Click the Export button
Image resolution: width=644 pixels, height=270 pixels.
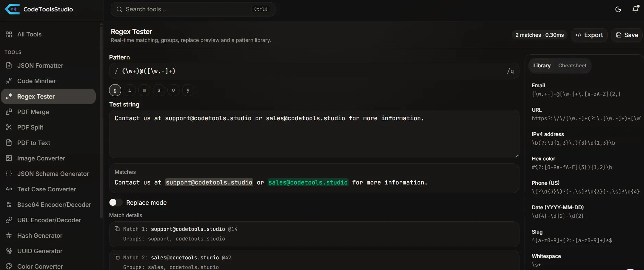[x=589, y=35]
